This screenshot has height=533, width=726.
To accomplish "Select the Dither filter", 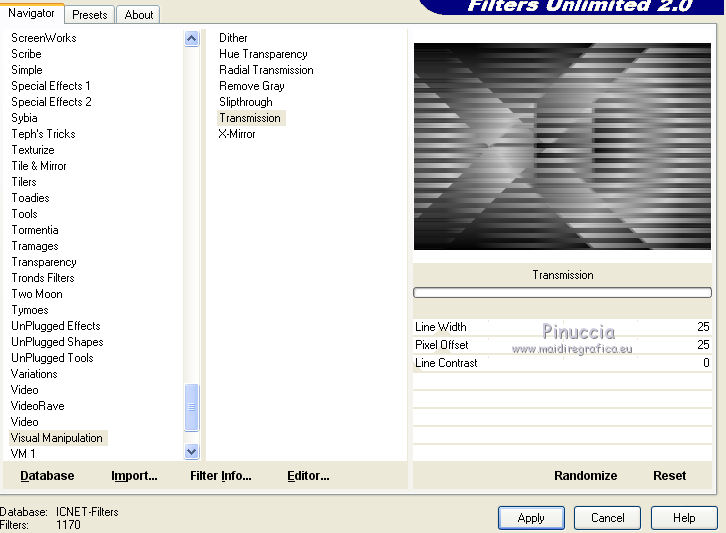I will 233,38.
